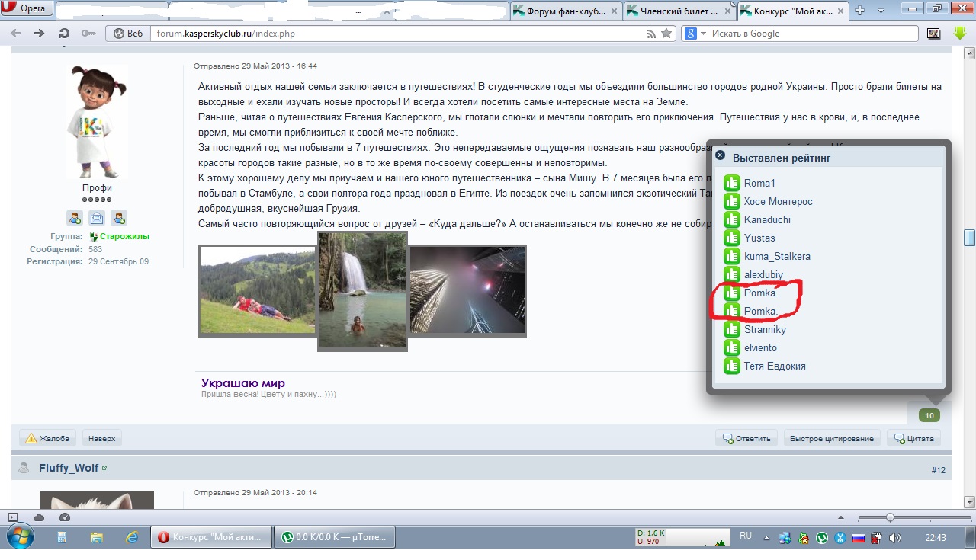Toggle Opera Turbo in the status bar
This screenshot has height=560, width=976.
[65, 517]
